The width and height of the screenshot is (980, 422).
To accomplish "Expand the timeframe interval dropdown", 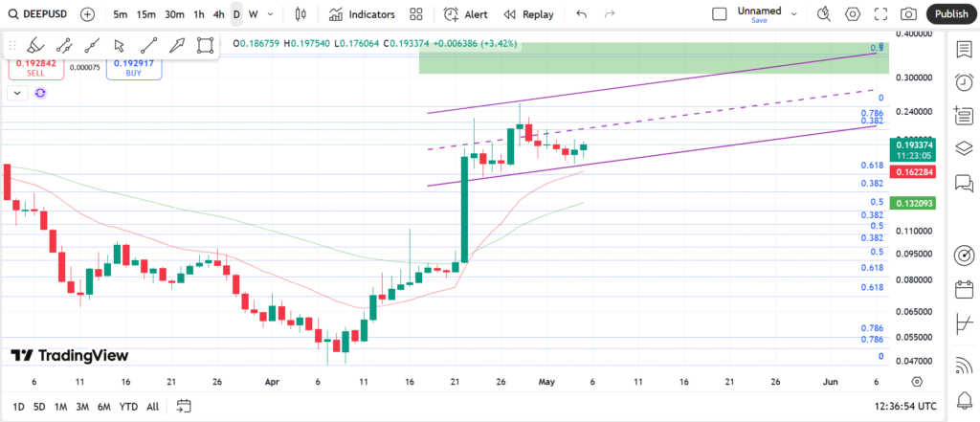I will (x=271, y=14).
